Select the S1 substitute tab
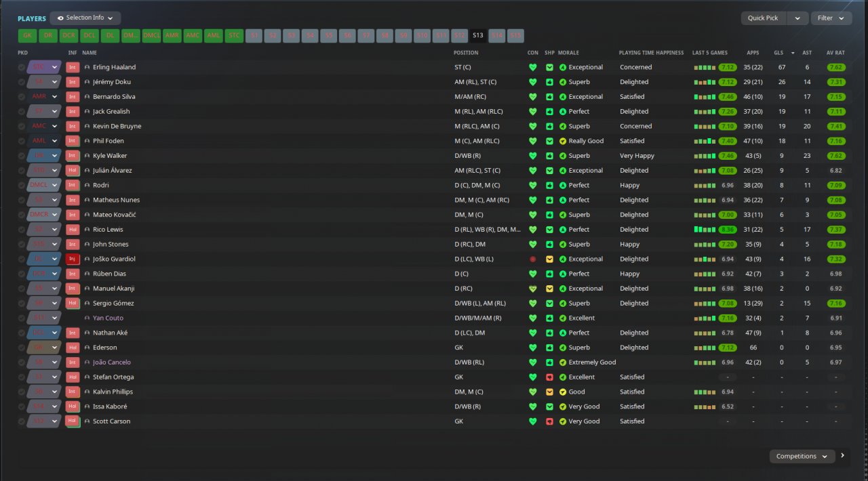868x481 pixels. [254, 36]
